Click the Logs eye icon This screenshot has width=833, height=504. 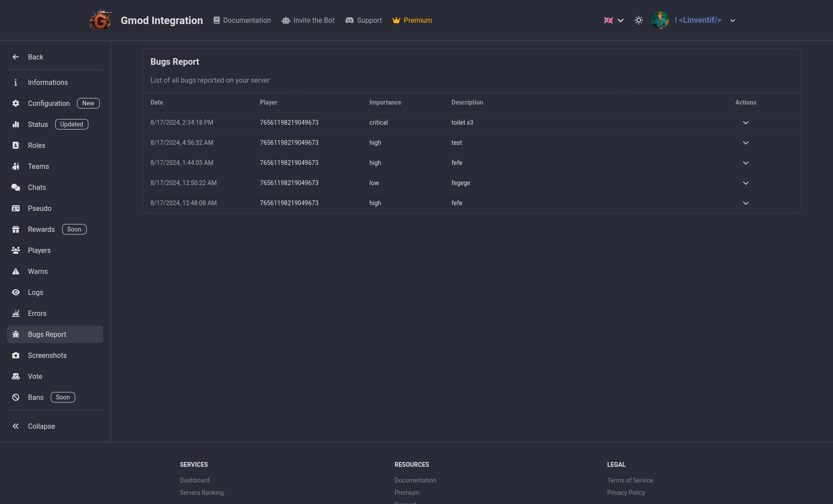[16, 293]
